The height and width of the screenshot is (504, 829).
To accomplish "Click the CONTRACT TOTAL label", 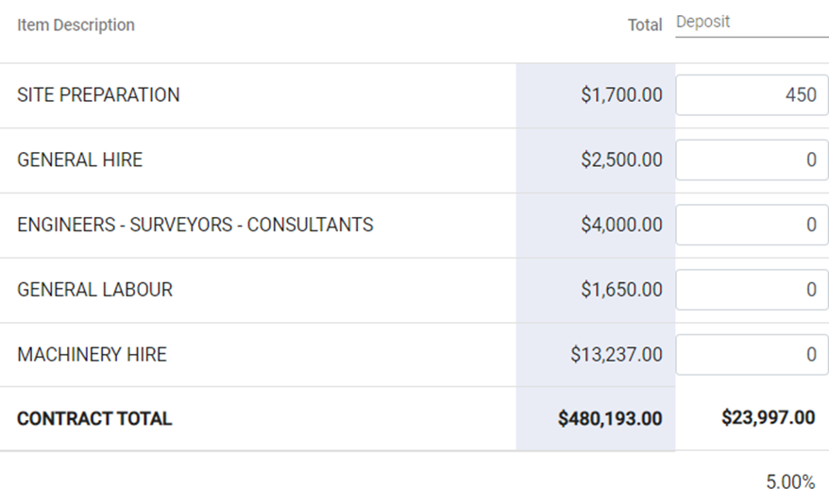I will tap(94, 419).
